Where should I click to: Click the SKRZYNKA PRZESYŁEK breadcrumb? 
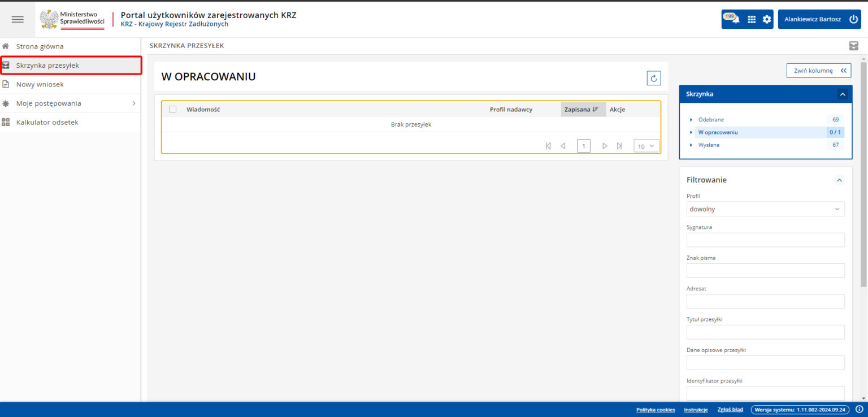[x=186, y=46]
